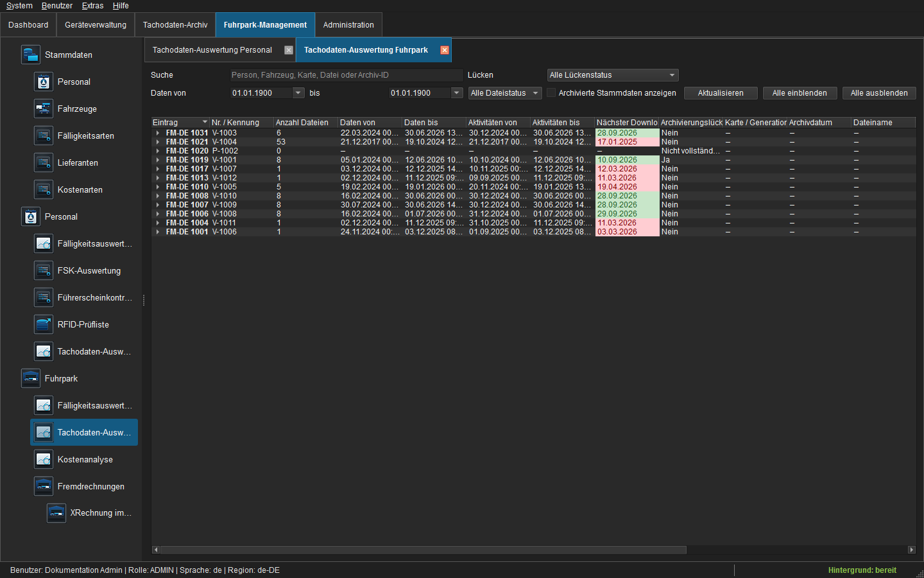This screenshot has height=578, width=924.
Task: Open the RFID-Prüfliste icon
Action: pos(44,324)
